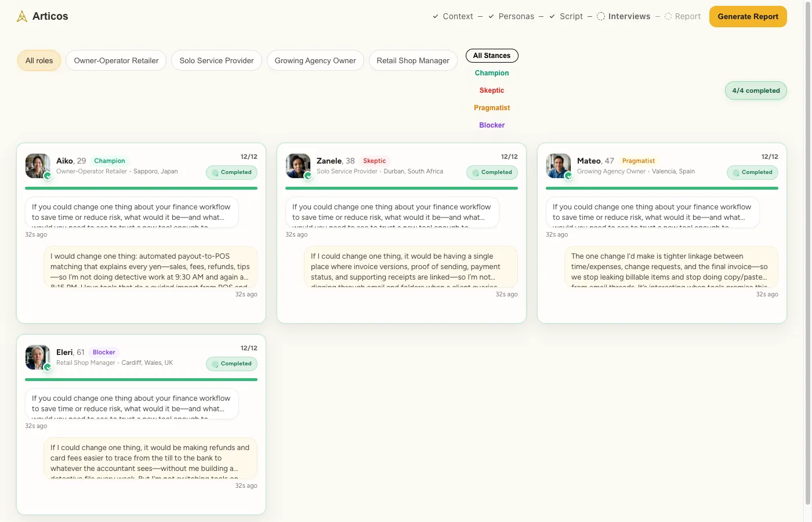Screen dimensions: 812x522
Task: Click the 4/4 completed badge
Action: point(756,90)
